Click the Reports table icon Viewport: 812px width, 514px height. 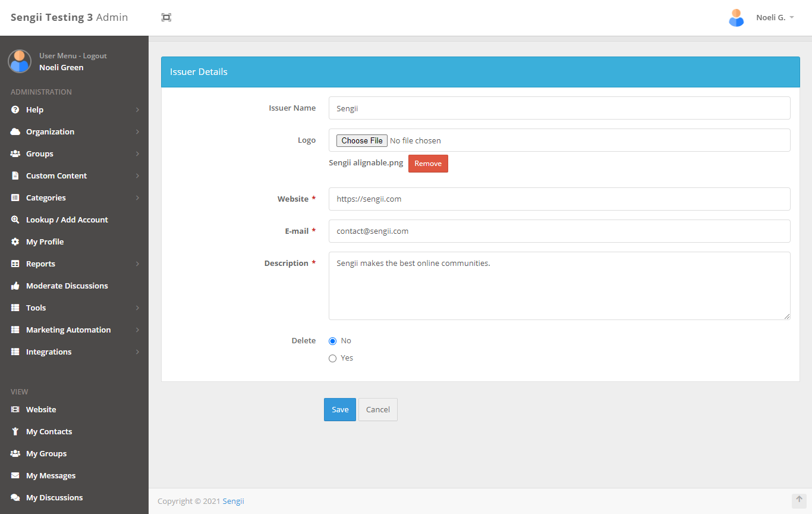coord(15,264)
